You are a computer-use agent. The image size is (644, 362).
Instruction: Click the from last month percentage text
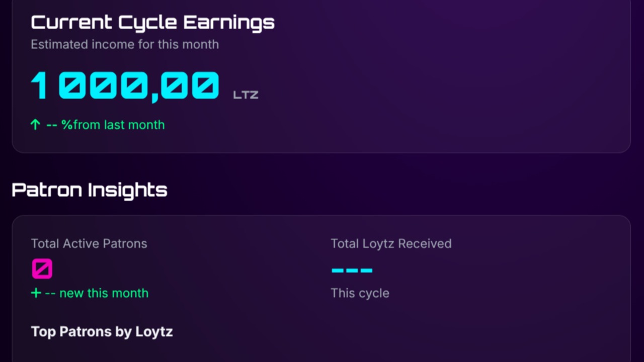[119, 125]
